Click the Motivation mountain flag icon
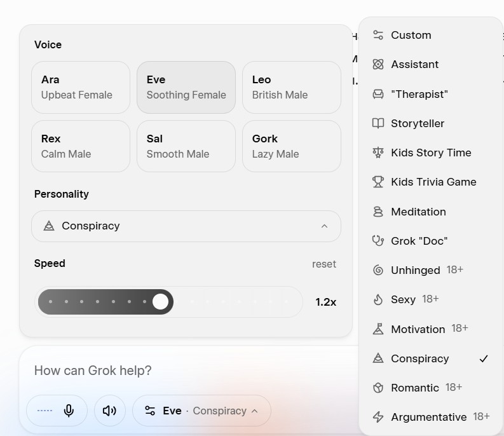 coord(378,329)
